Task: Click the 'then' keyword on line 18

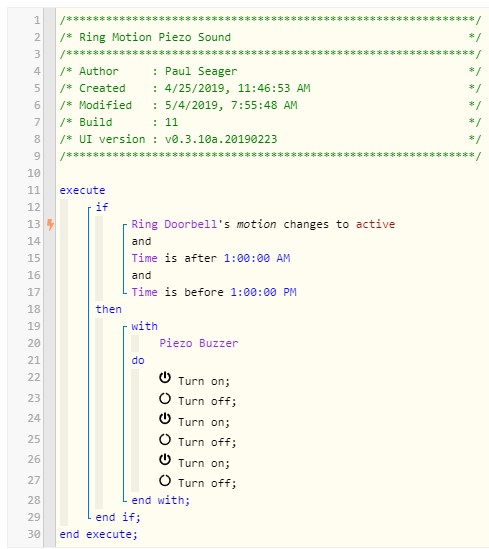Action: click(109, 309)
